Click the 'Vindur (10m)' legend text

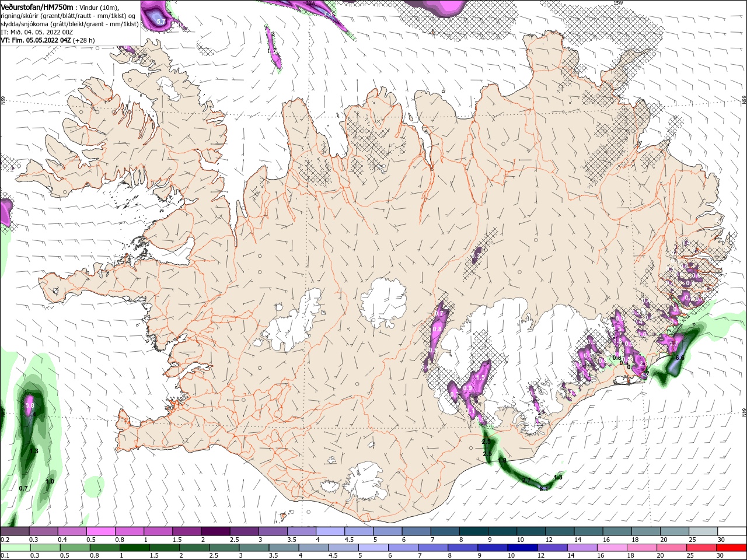point(99,8)
